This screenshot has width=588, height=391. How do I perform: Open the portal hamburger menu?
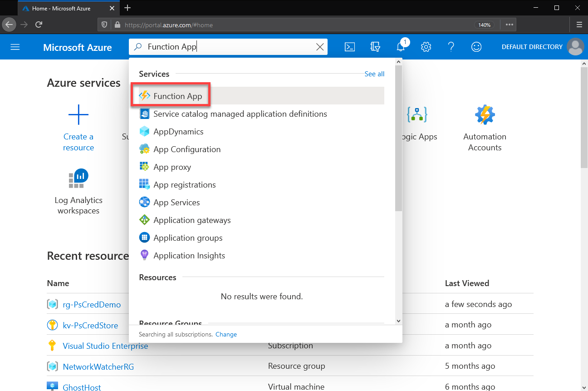coord(15,47)
